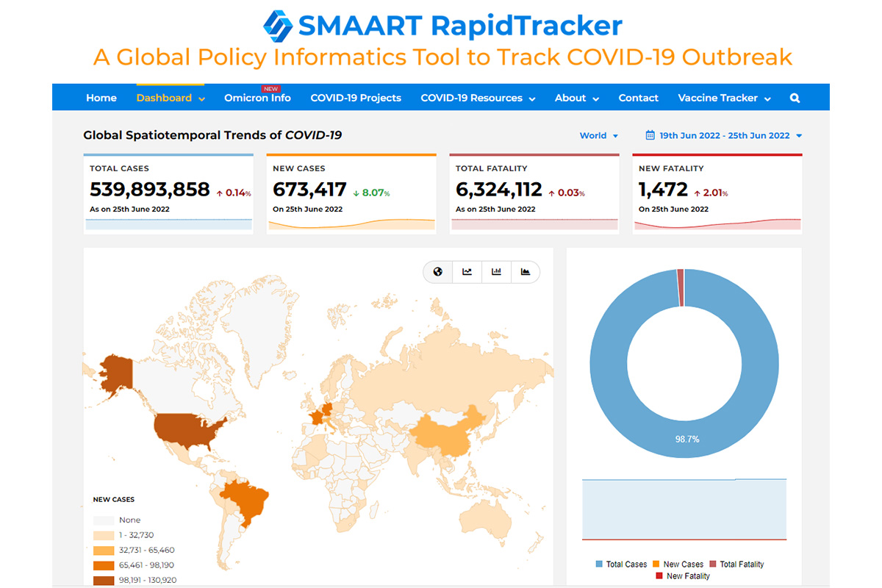The image size is (882, 588).
Task: Go to the Home page
Action: click(101, 98)
